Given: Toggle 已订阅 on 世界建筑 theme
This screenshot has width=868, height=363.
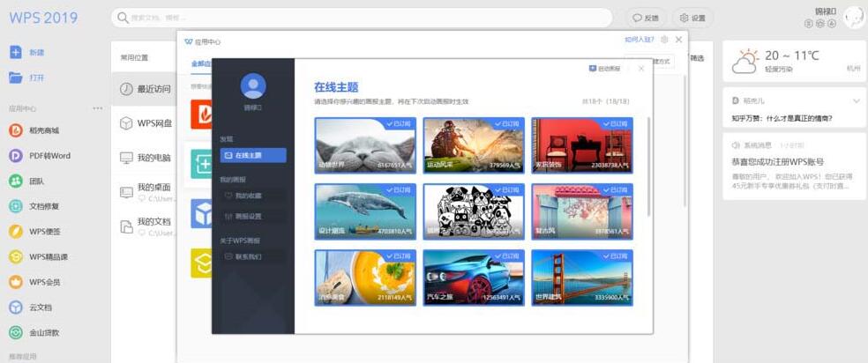Looking at the screenshot, I should pos(615,256).
